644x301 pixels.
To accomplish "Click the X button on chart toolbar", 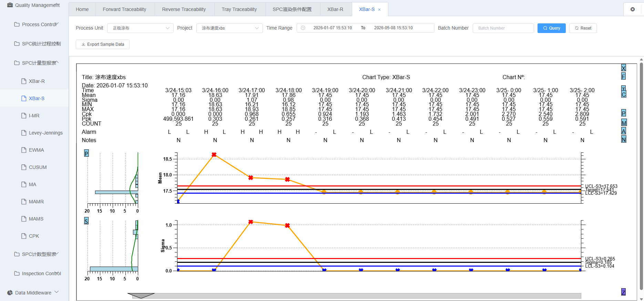I will click(x=623, y=68).
